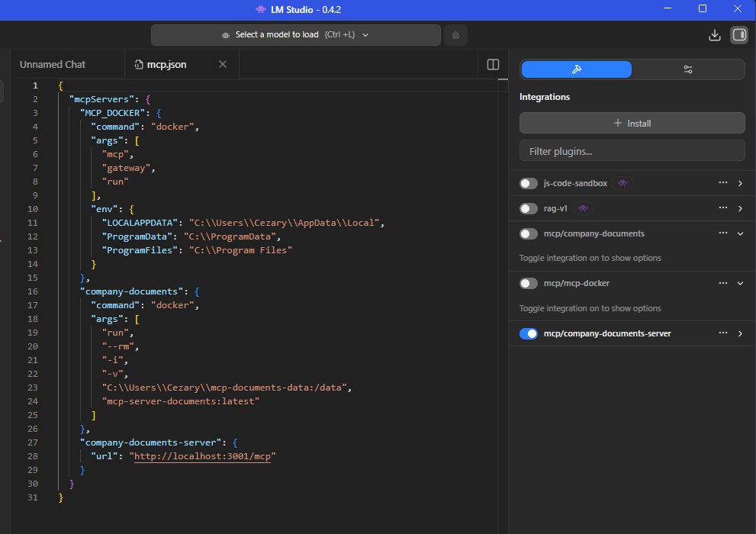Click the Integrations heading
This screenshot has width=756, height=534.
[x=545, y=97]
